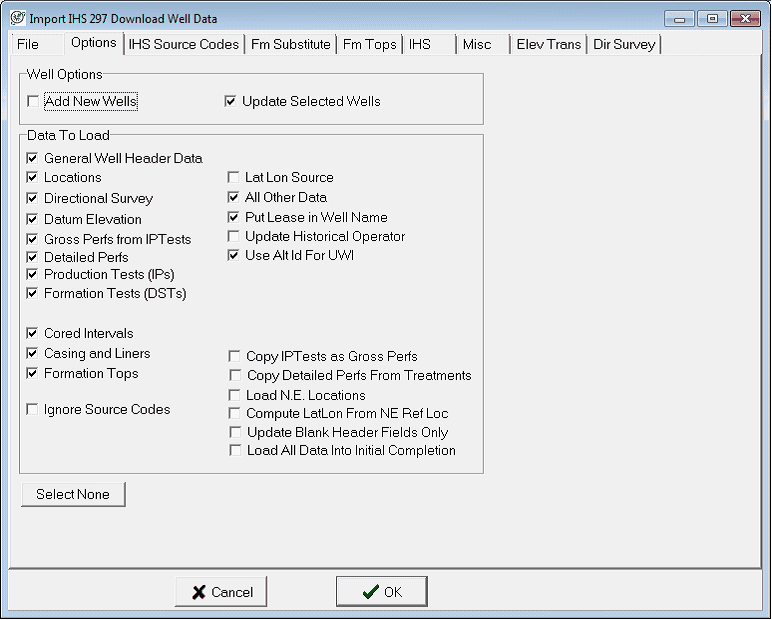Toggle Use Alt Id For UWI
Screen dimensions: 772x620
click(x=234, y=255)
